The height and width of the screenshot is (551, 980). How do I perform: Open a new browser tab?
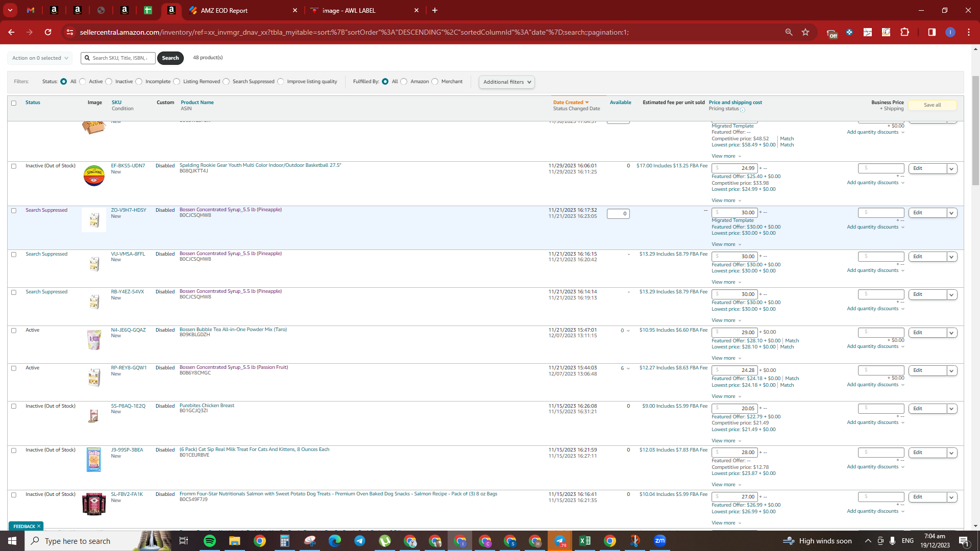point(435,10)
